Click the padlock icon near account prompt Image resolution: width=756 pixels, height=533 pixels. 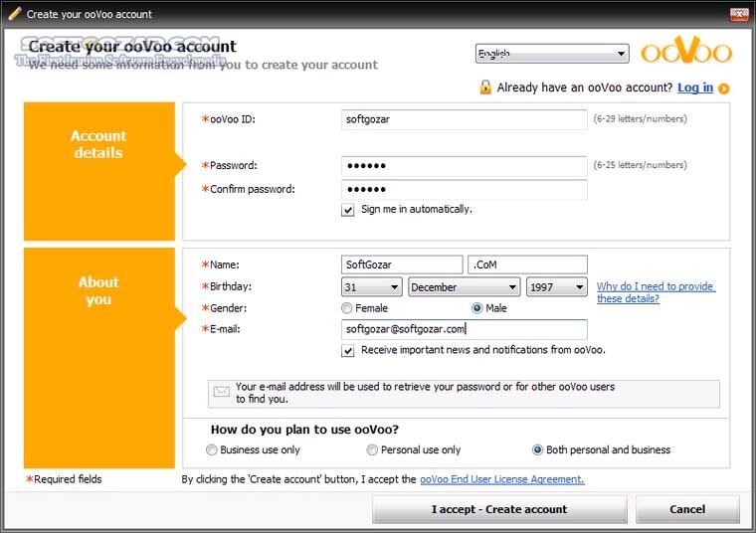pos(484,88)
